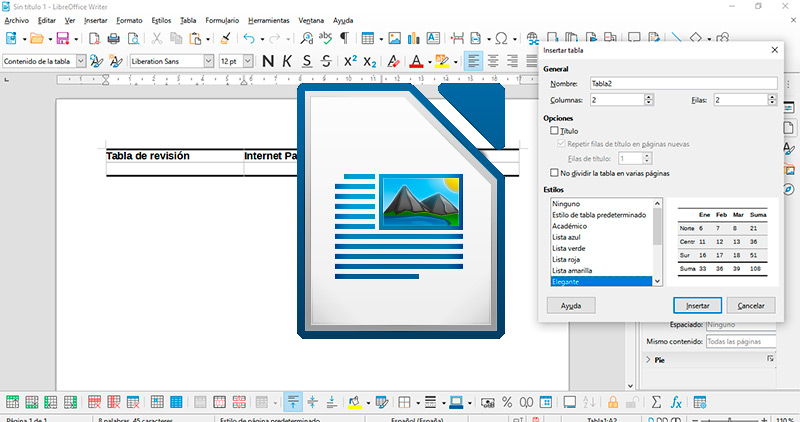The width and height of the screenshot is (800, 422).
Task: Click the Copy icon in the toolbar
Action: point(176,38)
